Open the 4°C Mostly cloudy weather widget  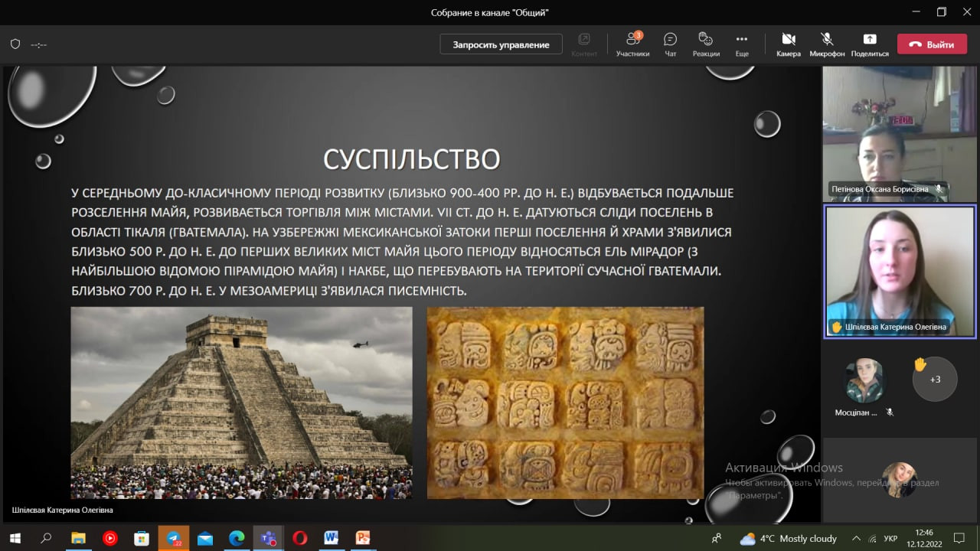[x=789, y=538]
